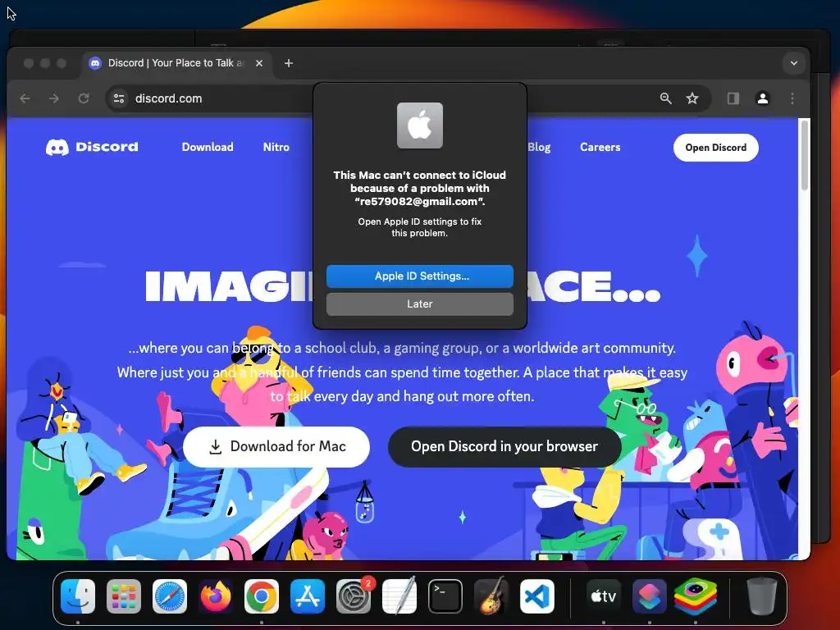840x630 pixels.
Task: Open the App Store dock icon
Action: [308, 596]
